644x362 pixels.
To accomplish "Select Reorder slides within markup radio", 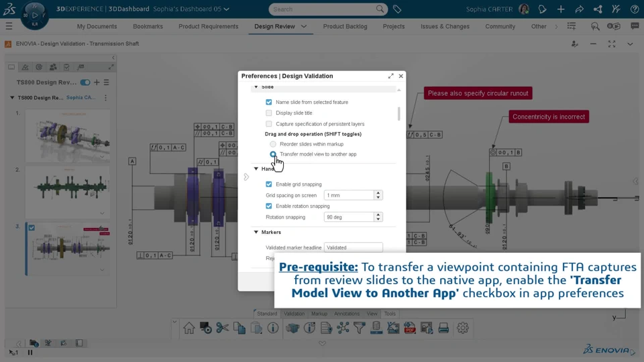I will pyautogui.click(x=273, y=144).
